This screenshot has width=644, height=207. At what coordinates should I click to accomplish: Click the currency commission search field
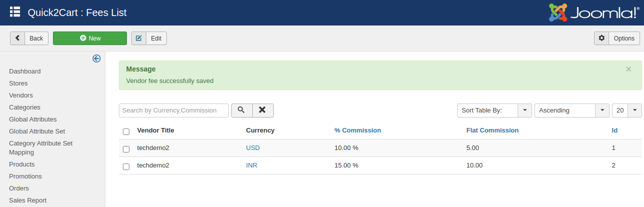[173, 110]
